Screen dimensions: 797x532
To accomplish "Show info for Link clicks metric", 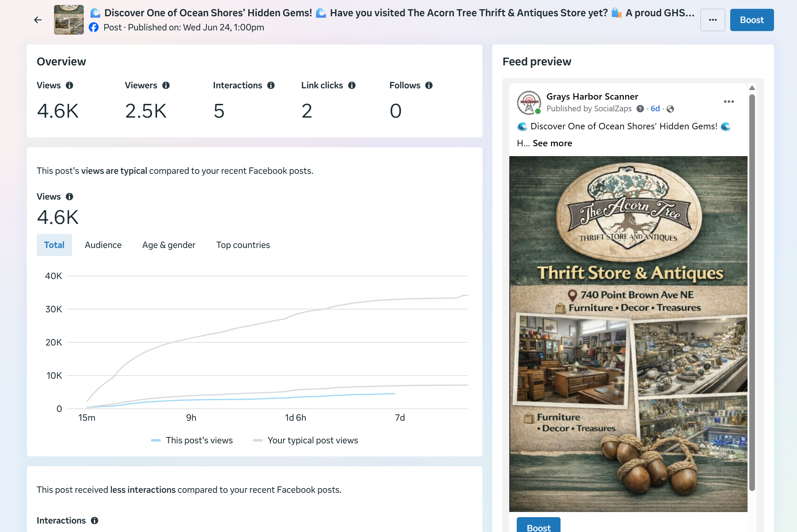I will pos(352,85).
